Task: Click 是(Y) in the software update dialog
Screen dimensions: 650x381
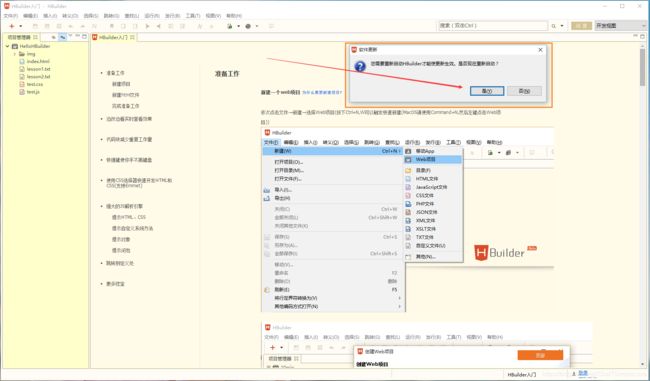Action: pyautogui.click(x=487, y=91)
